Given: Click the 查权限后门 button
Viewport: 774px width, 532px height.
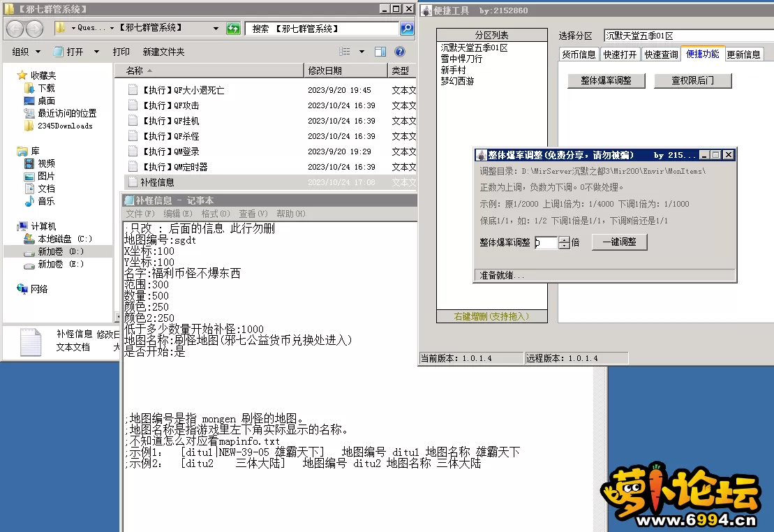Looking at the screenshot, I should click(692, 80).
